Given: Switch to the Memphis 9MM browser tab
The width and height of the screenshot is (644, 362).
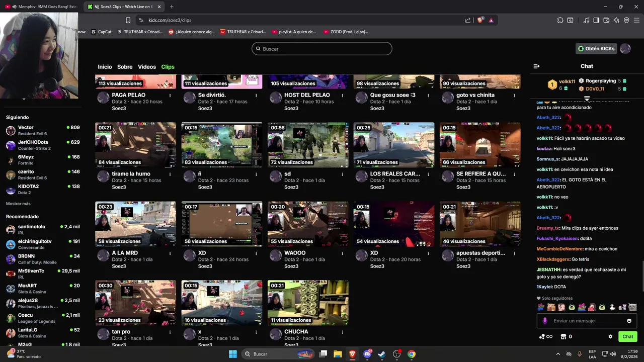Looking at the screenshot, I should [42, 7].
